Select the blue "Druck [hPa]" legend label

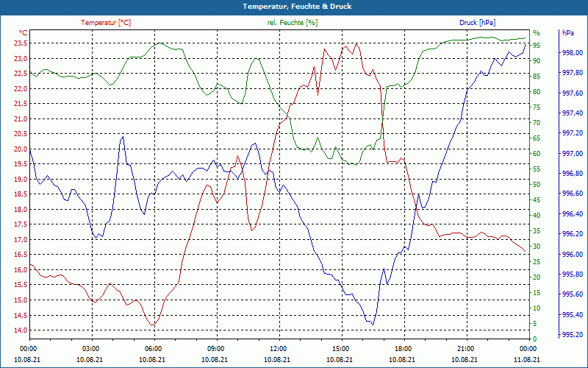[477, 23]
